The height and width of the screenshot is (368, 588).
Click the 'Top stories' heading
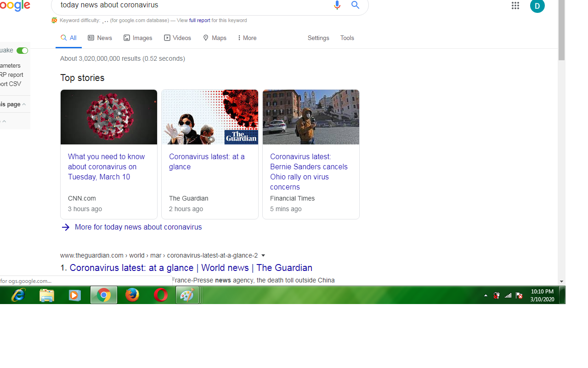click(82, 78)
